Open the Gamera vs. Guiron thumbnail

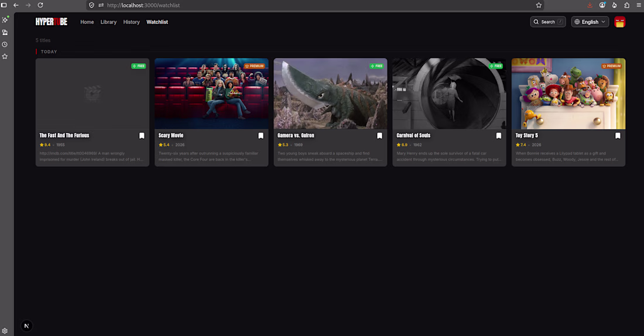click(x=330, y=94)
